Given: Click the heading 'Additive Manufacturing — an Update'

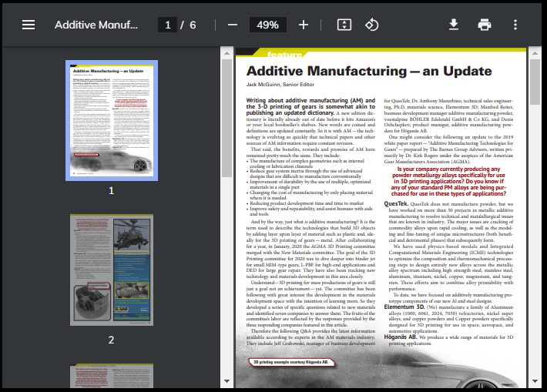Looking at the screenshot, I should tap(369, 71).
